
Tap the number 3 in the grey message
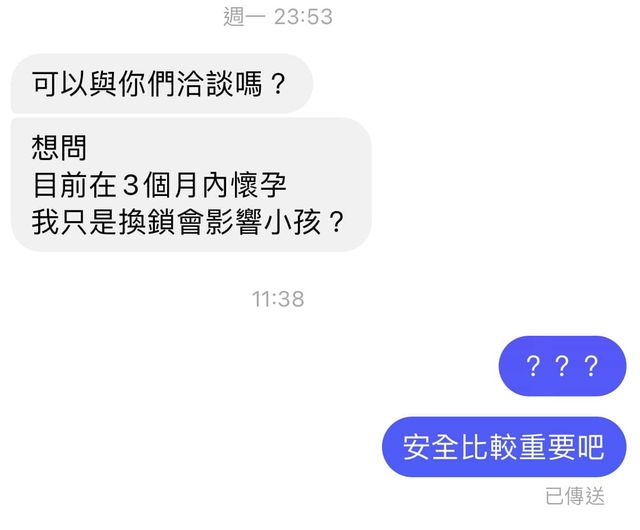click(x=131, y=185)
